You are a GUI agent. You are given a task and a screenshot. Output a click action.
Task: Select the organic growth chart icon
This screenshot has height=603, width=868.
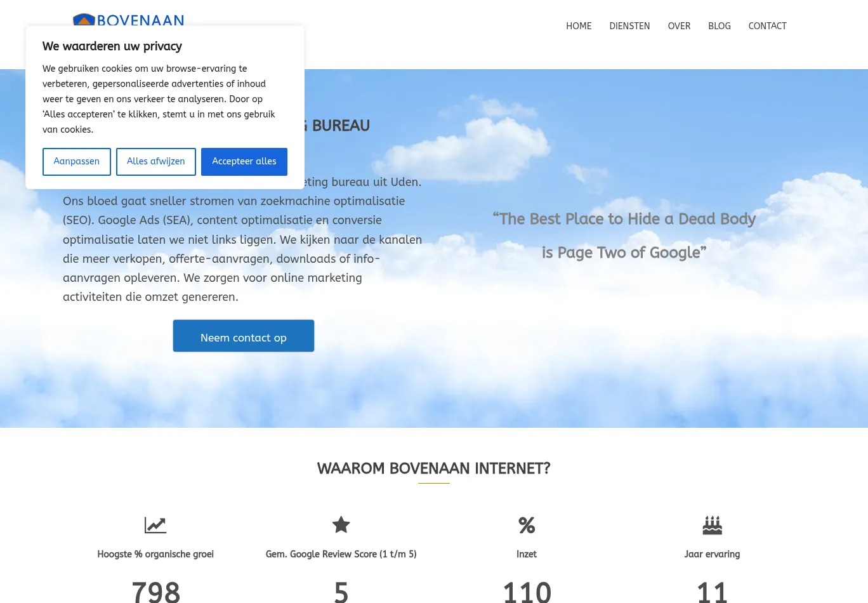pos(155,525)
